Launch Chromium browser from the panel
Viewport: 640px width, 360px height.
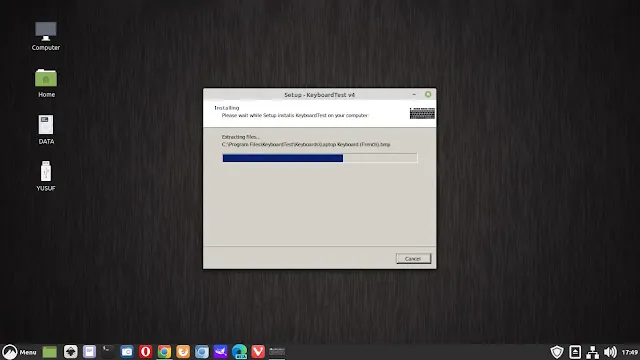[x=202, y=352]
